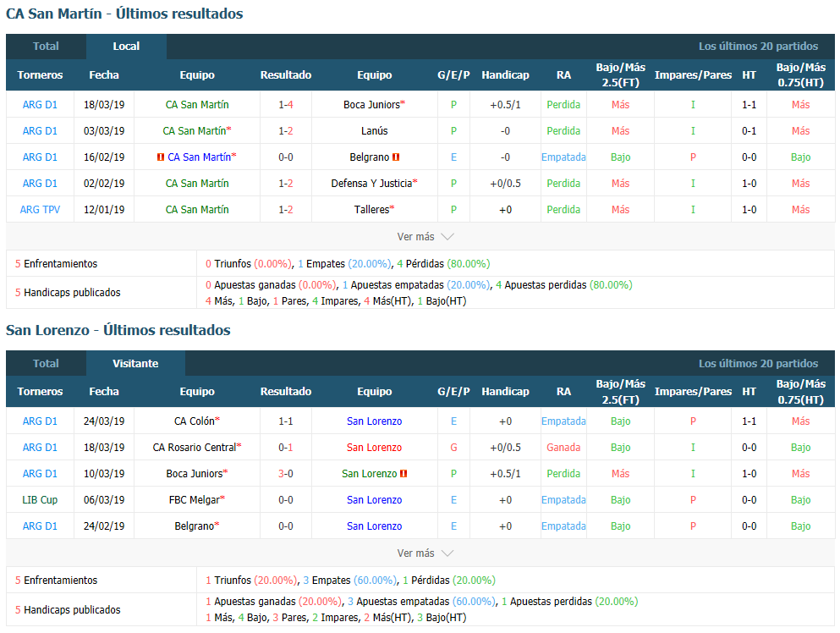
Task: Expand Ver más under CA San Martín results
Action: click(425, 236)
